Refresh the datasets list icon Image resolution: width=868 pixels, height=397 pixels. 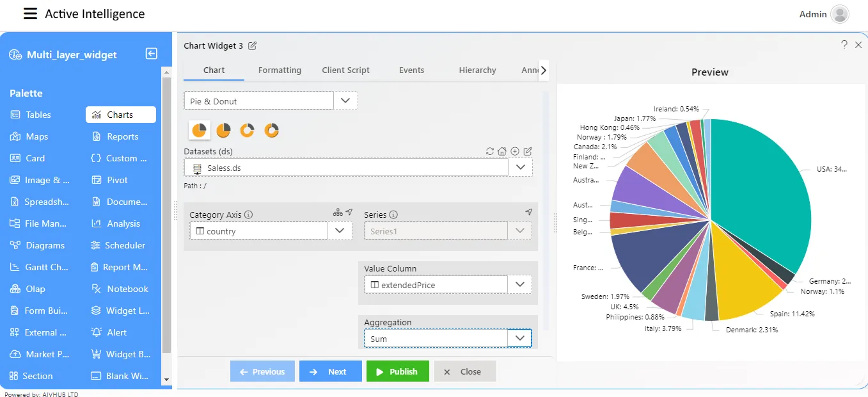[x=490, y=151]
